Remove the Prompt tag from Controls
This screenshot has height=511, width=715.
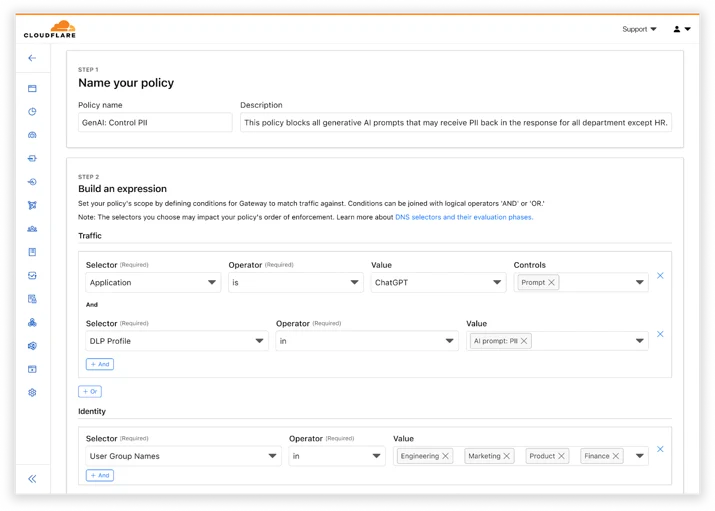(551, 283)
